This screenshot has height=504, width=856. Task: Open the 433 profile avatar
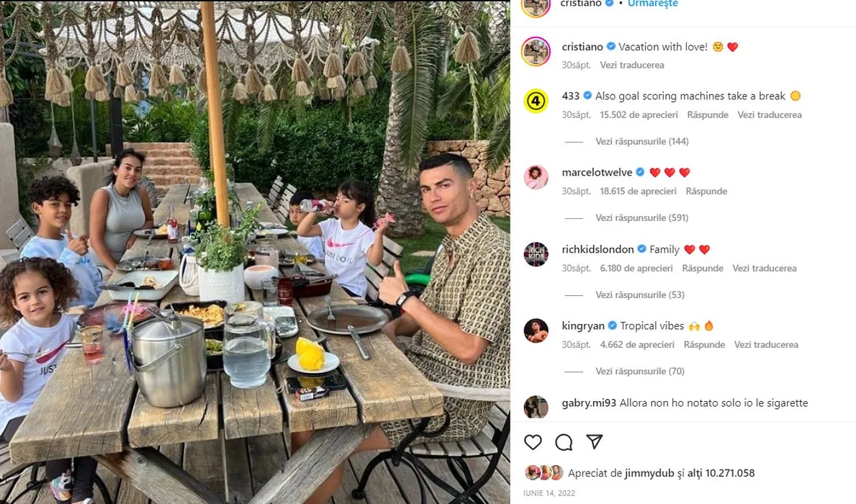[x=536, y=101]
